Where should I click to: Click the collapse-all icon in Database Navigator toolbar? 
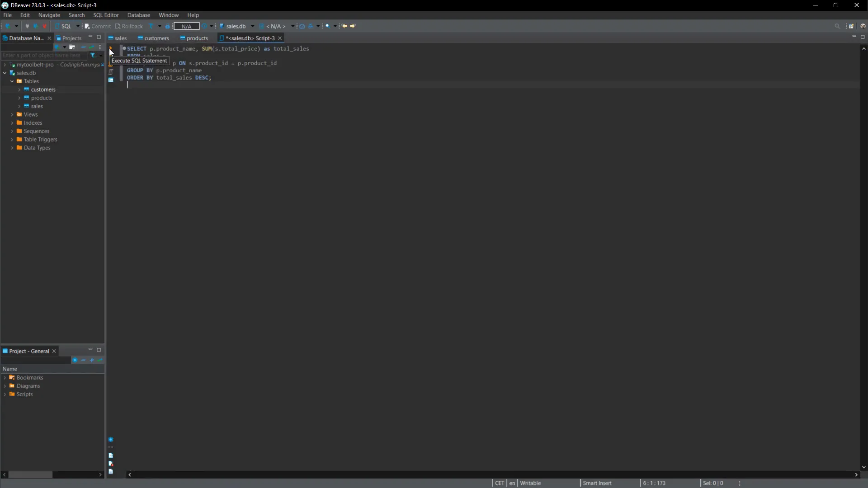coord(83,47)
